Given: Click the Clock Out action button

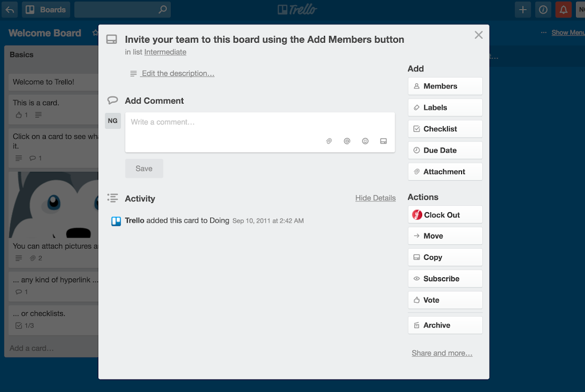Looking at the screenshot, I should pos(445,215).
